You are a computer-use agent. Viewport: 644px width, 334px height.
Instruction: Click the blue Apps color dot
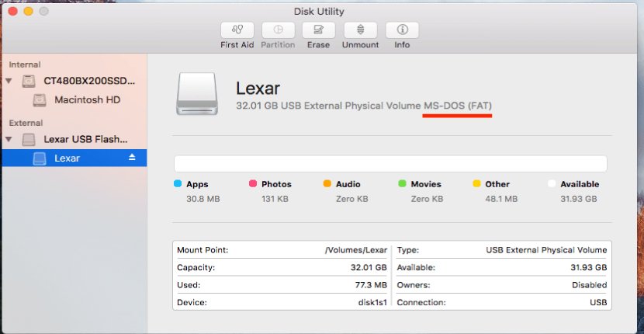point(178,184)
